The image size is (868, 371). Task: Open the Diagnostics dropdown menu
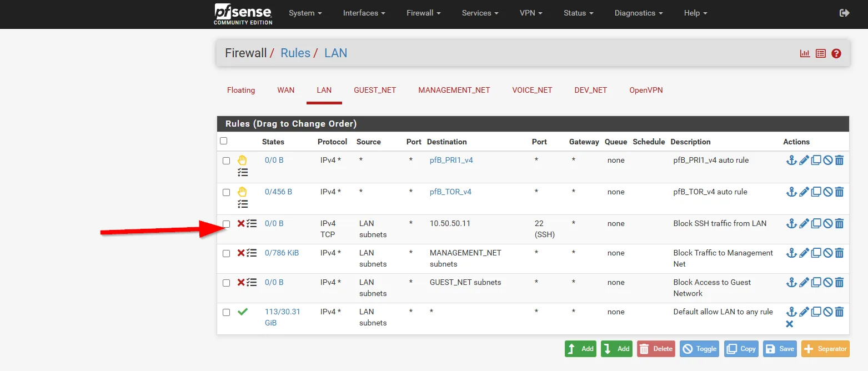click(x=639, y=13)
